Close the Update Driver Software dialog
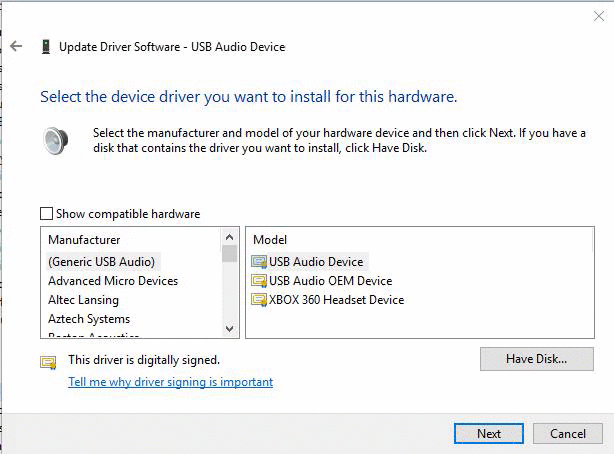Viewport: 614px width, 454px height. pos(599,15)
